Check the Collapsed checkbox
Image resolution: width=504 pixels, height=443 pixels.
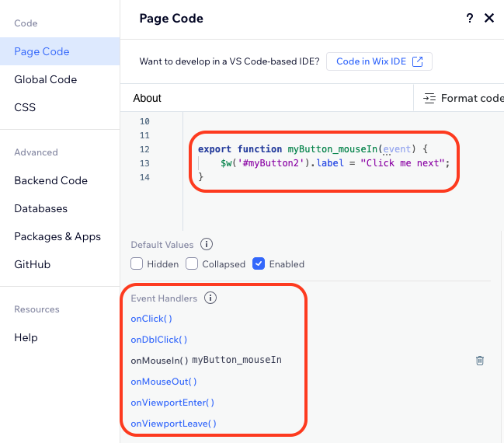192,263
